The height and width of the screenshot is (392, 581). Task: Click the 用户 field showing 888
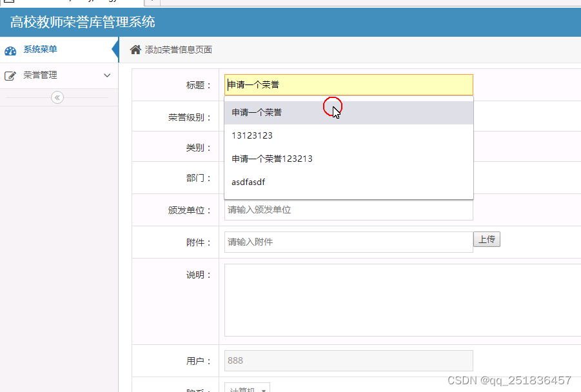click(348, 360)
